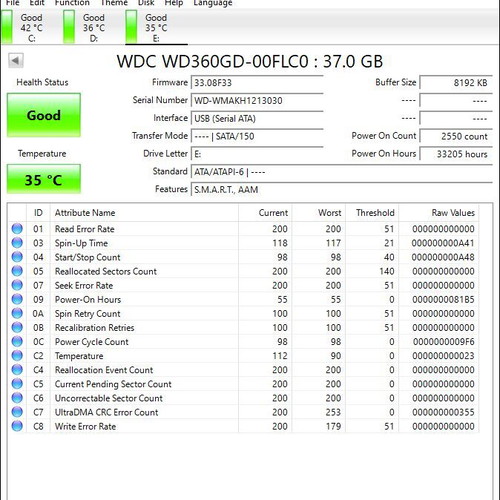Click the 35 °C temperature button
Viewport: 500px width, 500px height.
point(44,179)
